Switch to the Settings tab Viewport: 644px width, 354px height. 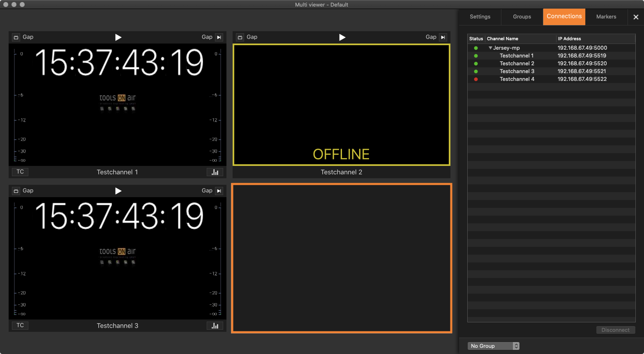point(480,17)
